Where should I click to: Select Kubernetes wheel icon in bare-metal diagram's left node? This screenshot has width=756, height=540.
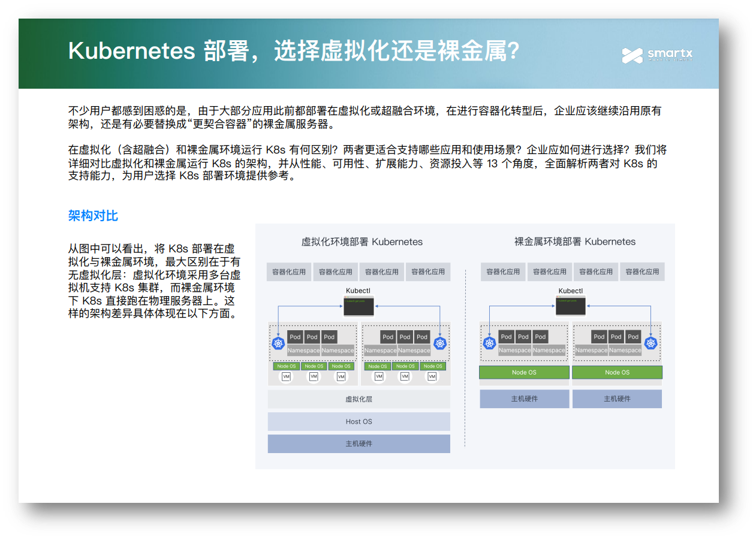click(490, 343)
